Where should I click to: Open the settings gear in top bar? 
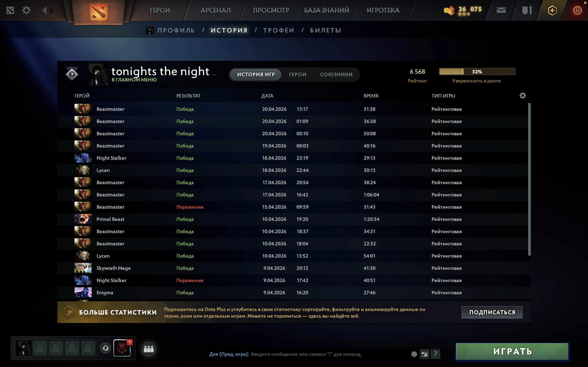tap(26, 10)
